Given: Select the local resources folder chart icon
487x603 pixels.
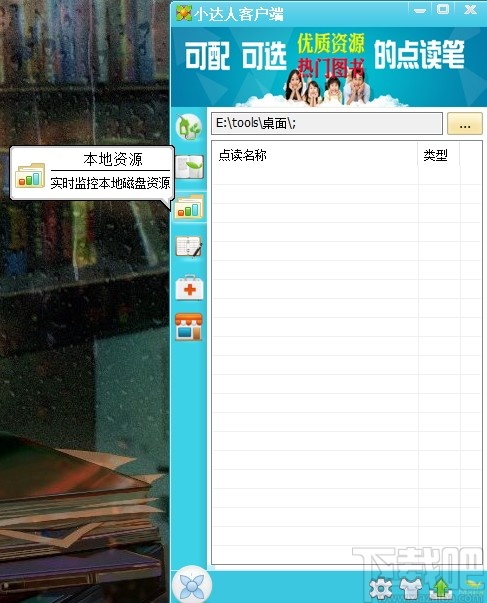Looking at the screenshot, I should pyautogui.click(x=189, y=207).
